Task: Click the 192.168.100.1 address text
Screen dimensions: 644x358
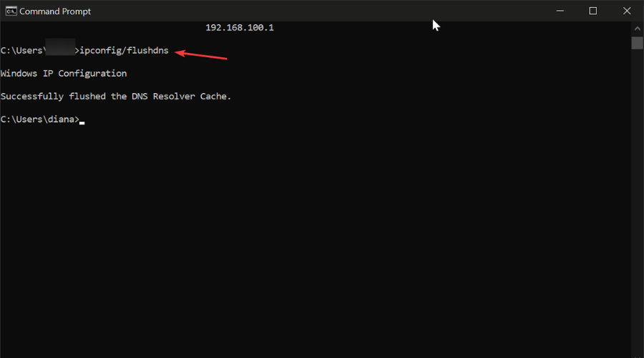Action: point(240,27)
